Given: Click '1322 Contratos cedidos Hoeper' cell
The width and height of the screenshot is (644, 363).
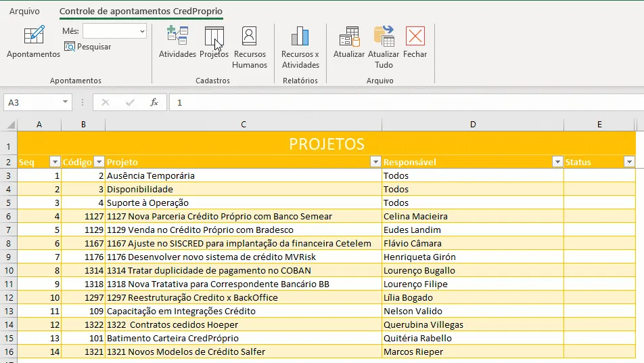Looking at the screenshot, I should pos(244,325).
